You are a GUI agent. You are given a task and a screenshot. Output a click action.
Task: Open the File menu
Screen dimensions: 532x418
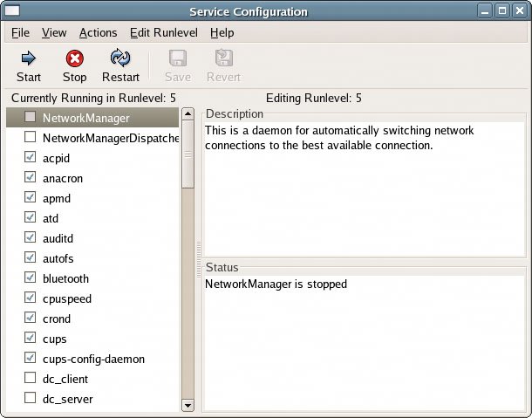pos(20,32)
